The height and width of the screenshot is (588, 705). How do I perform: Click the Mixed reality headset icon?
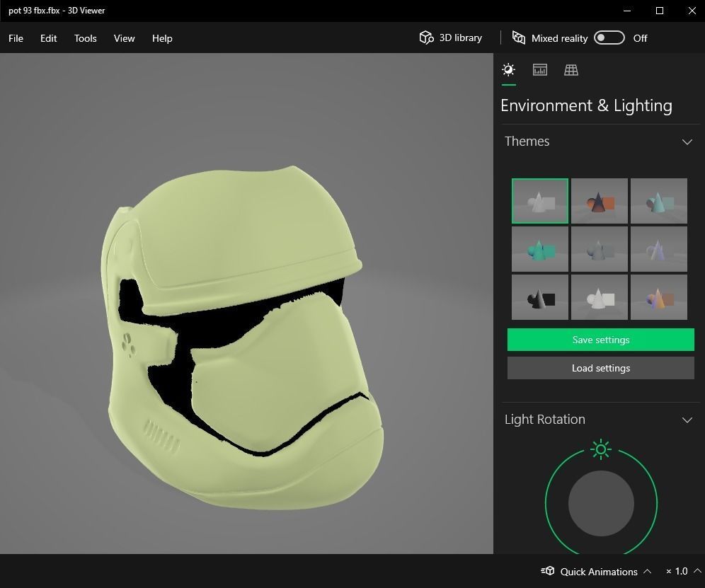pyautogui.click(x=518, y=38)
